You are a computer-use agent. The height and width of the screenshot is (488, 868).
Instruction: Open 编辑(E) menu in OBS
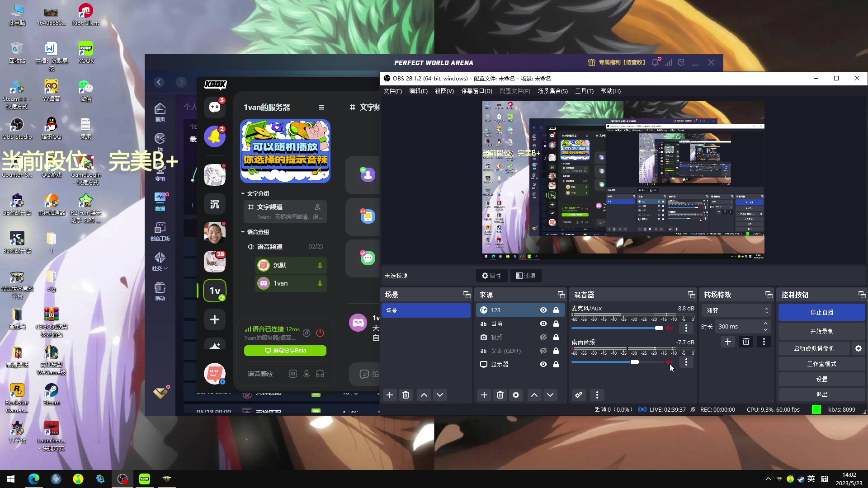[x=418, y=91]
